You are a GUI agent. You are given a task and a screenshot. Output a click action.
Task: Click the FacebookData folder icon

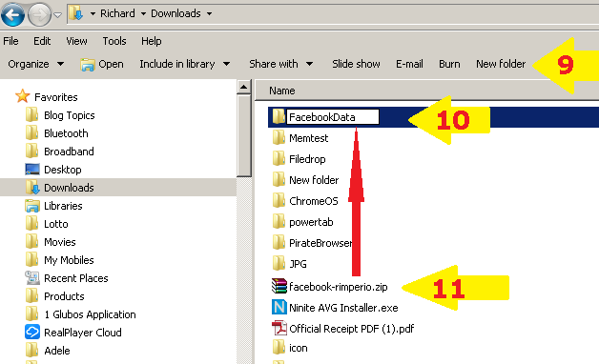click(x=279, y=116)
